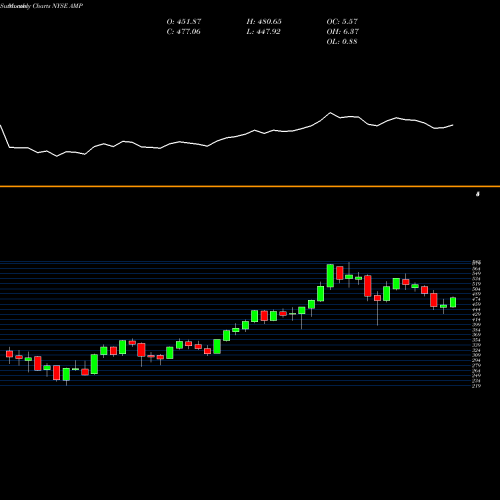Click the 294 price axis label
This screenshot has width=500, height=500.
(476, 360)
